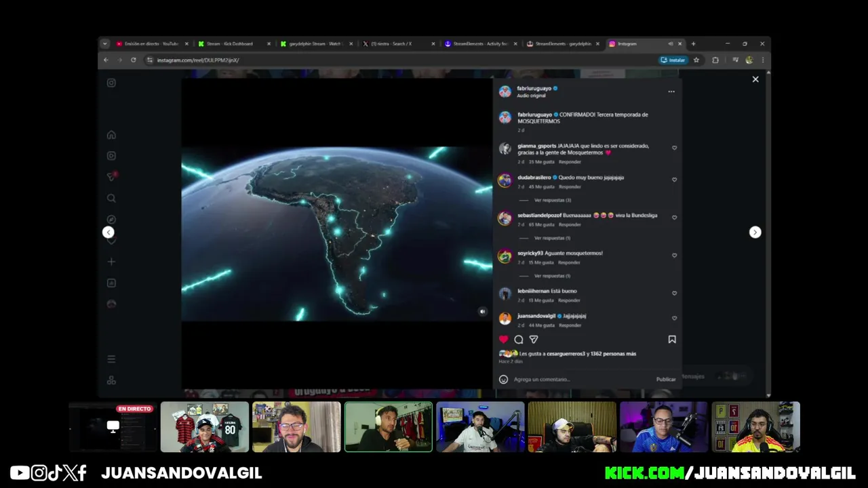Bookmark this page with the star icon
This screenshot has width=868, height=488.
(696, 60)
